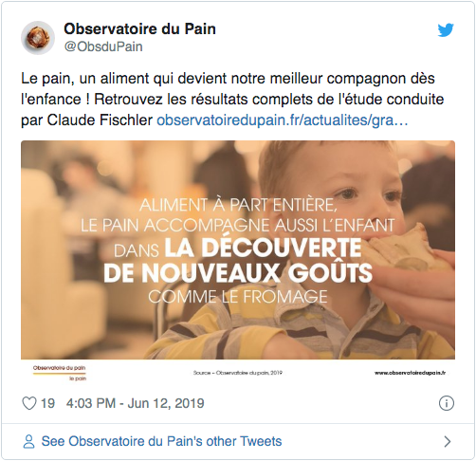
Task: Visit the @ObsduPain handle
Action: 103,46
